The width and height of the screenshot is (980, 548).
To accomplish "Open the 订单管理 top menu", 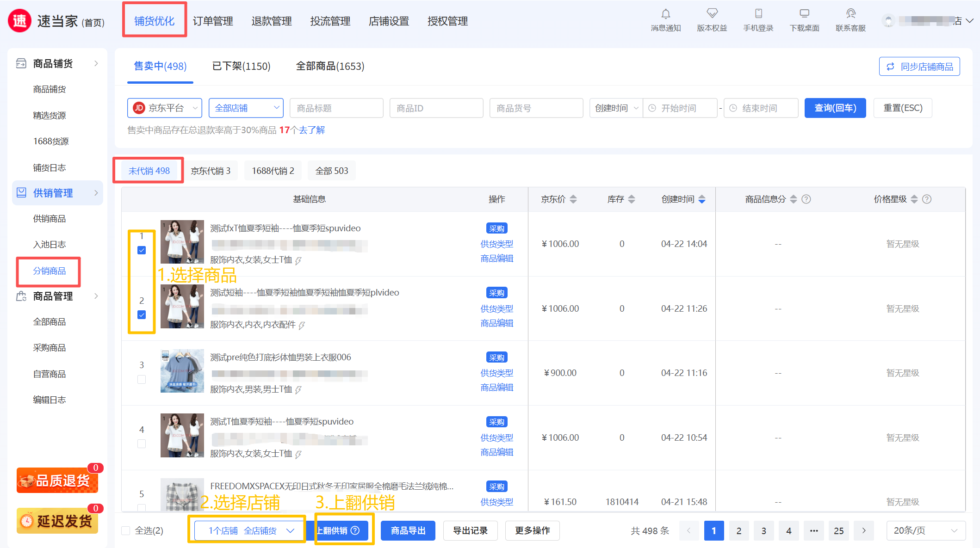I will 213,21.
